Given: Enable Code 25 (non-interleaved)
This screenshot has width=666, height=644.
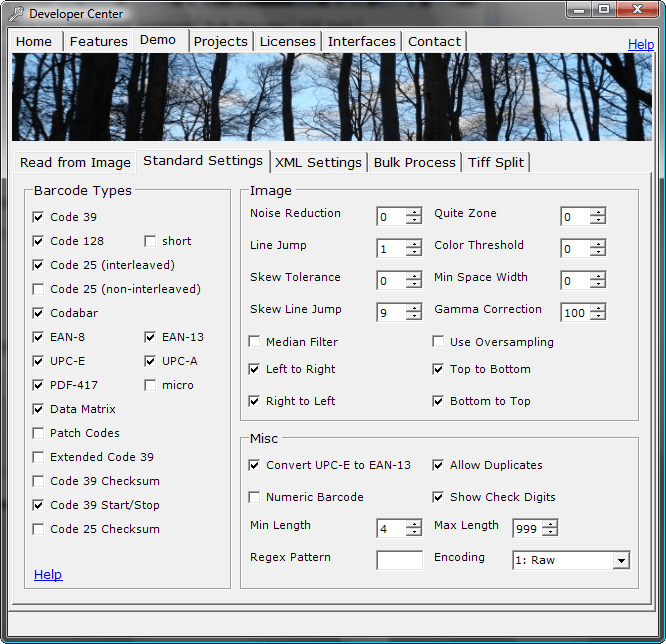Looking at the screenshot, I should point(38,289).
